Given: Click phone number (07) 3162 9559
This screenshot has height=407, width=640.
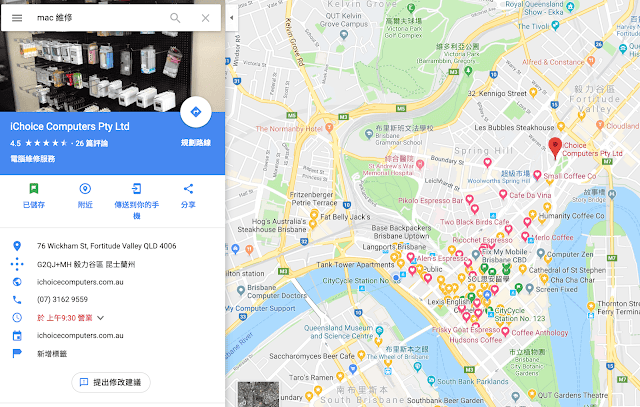Looking at the screenshot, I should tap(62, 299).
